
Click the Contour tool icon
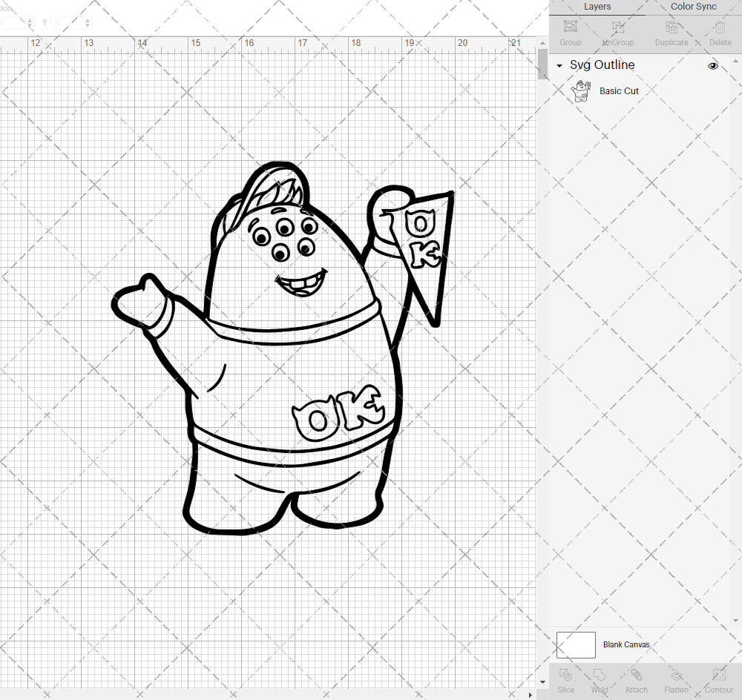click(719, 675)
